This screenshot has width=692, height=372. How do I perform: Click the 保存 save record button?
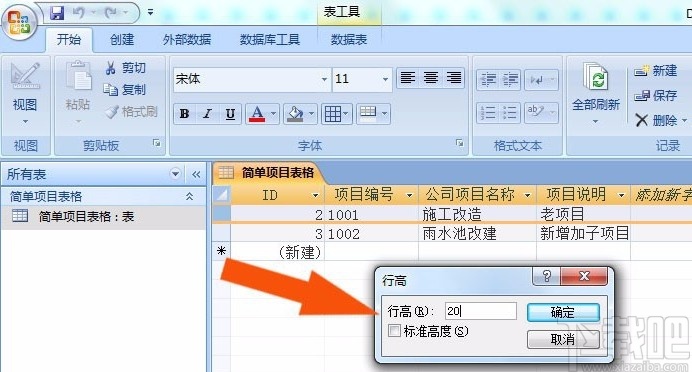click(x=655, y=95)
